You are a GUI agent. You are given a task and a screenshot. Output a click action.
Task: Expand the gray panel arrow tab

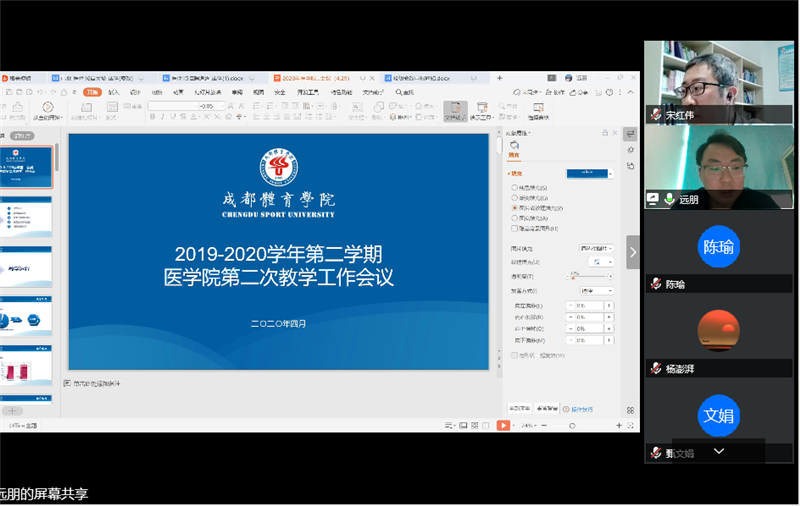(633, 252)
